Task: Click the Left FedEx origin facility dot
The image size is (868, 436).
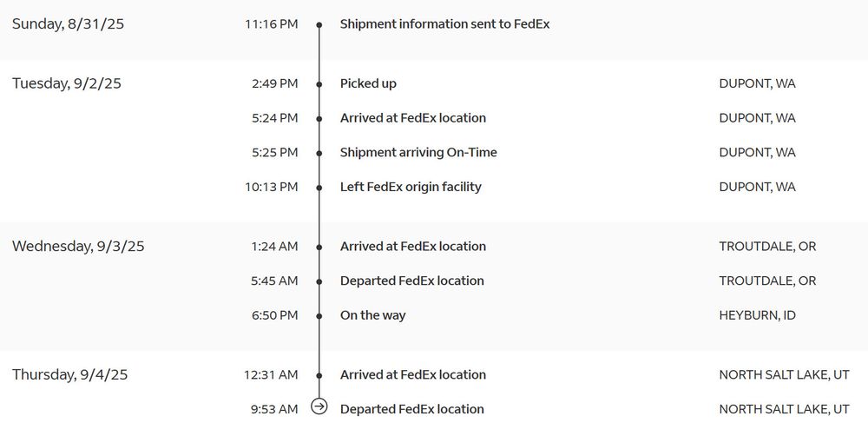Action: [x=319, y=188]
